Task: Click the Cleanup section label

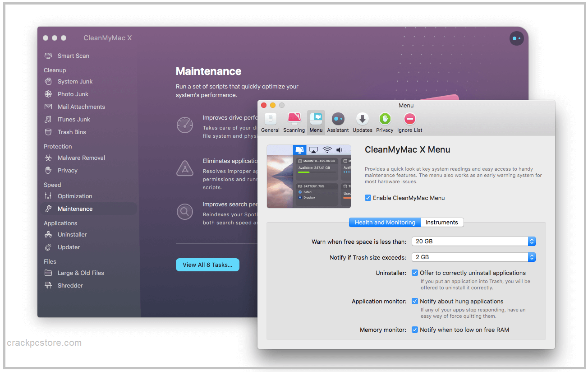Action: point(55,70)
